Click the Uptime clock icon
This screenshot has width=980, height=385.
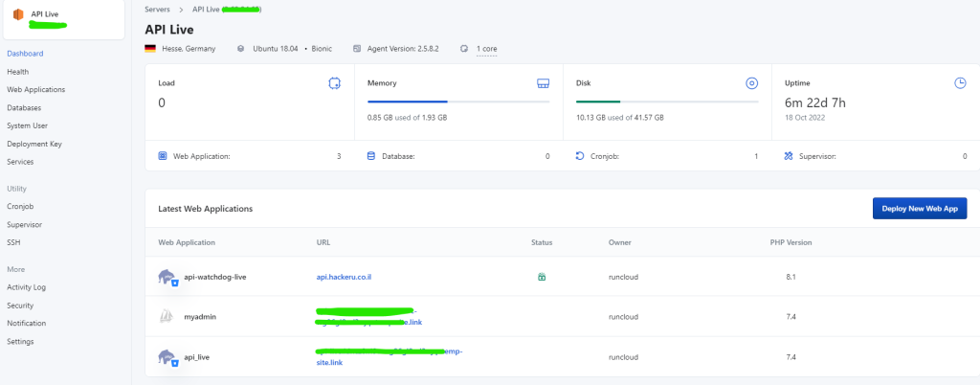pyautogui.click(x=960, y=83)
